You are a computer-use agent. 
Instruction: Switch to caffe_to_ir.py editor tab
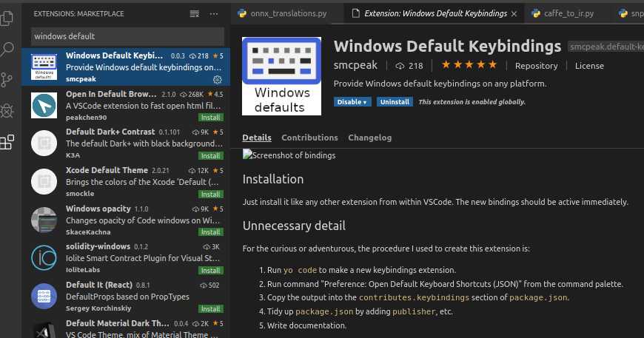pos(568,13)
